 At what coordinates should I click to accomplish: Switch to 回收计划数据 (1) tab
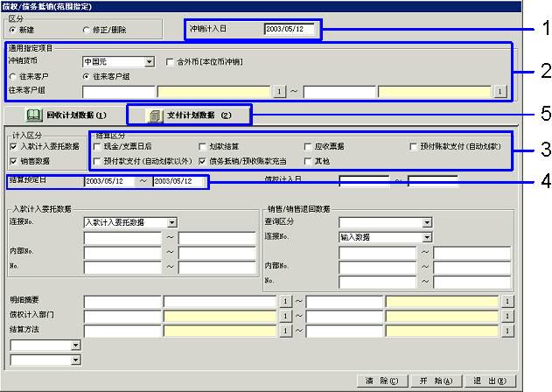(x=66, y=115)
